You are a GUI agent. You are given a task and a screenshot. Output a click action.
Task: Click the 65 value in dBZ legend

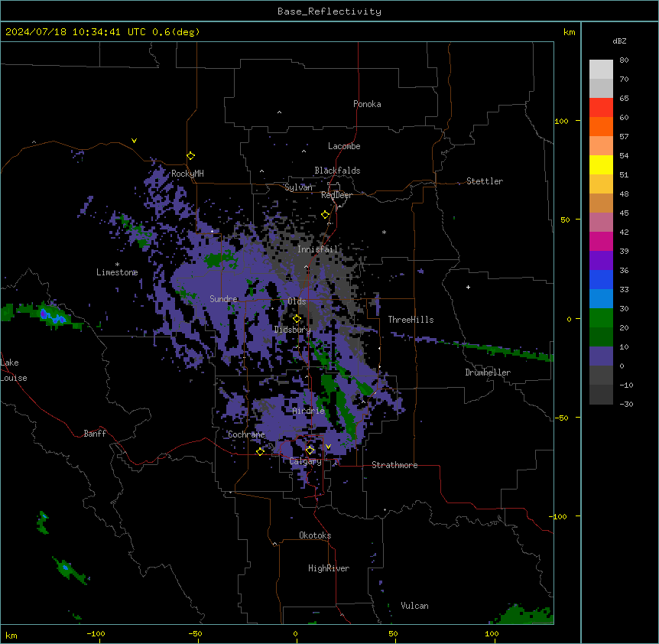coord(624,99)
